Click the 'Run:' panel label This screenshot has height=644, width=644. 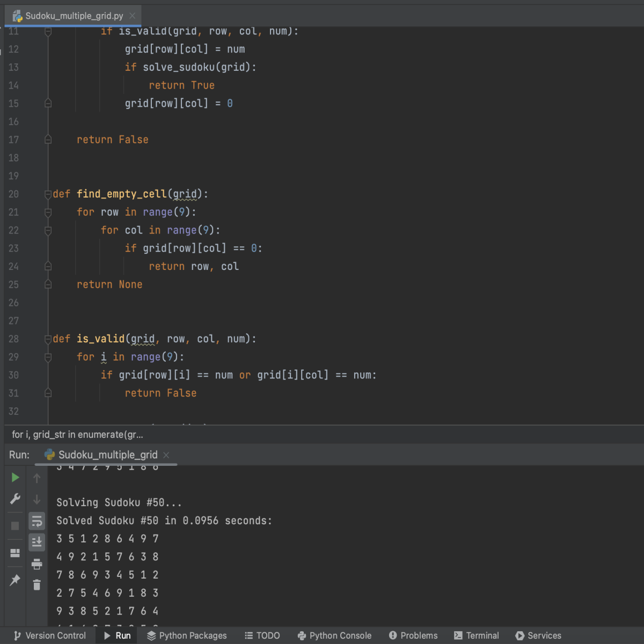19,455
